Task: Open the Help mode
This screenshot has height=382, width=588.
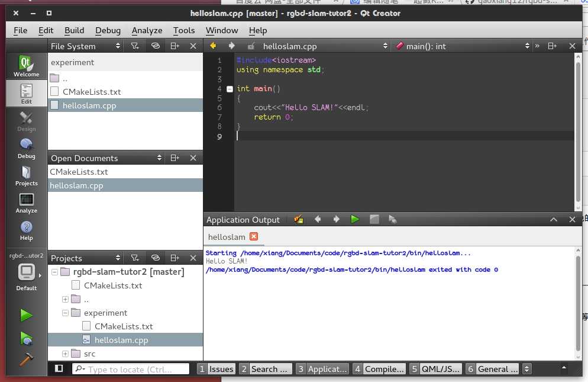Action: pyautogui.click(x=26, y=230)
